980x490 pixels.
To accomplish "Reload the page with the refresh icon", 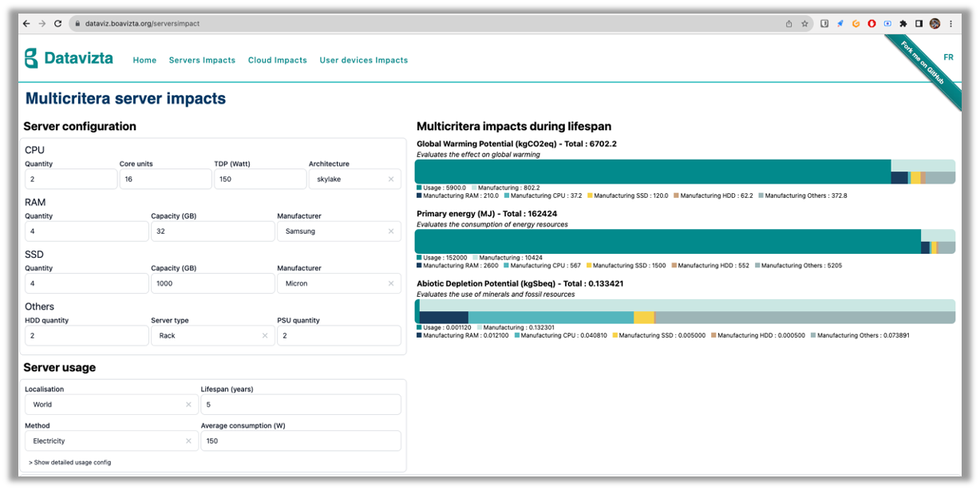I will (x=57, y=24).
